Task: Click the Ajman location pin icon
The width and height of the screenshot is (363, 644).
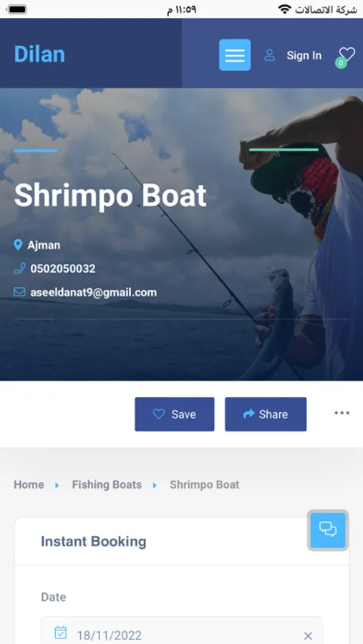Action: click(18, 245)
